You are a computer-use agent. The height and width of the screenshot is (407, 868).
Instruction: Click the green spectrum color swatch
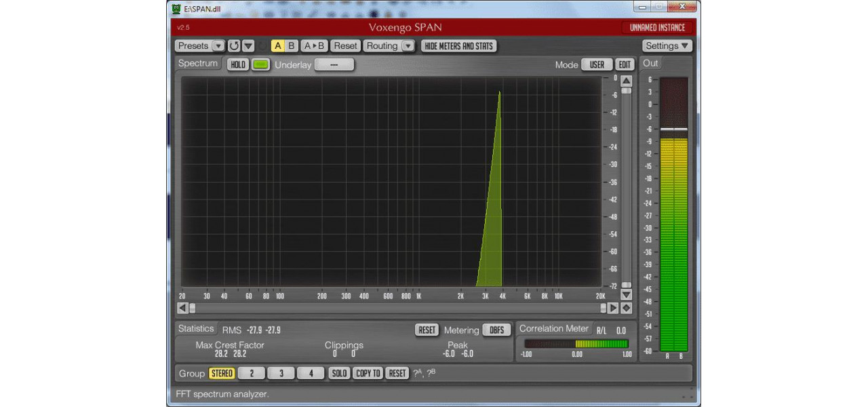[260, 64]
